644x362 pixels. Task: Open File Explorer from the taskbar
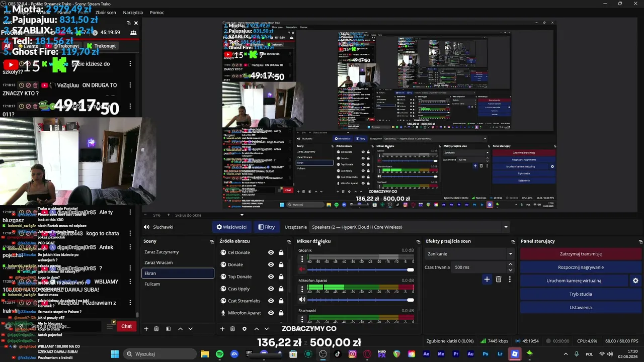click(205, 354)
